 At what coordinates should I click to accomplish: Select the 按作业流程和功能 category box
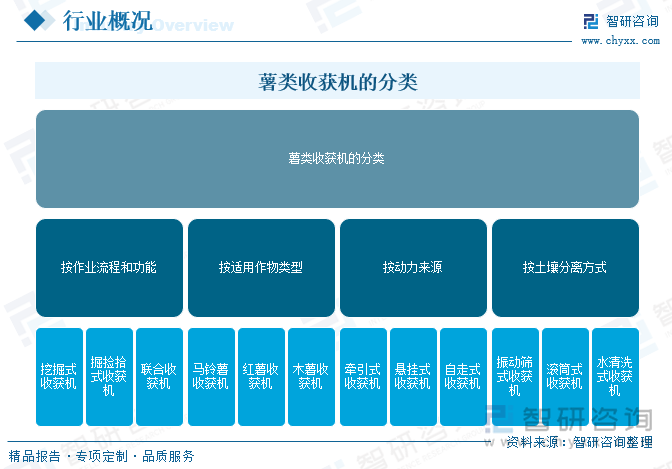[x=109, y=268]
